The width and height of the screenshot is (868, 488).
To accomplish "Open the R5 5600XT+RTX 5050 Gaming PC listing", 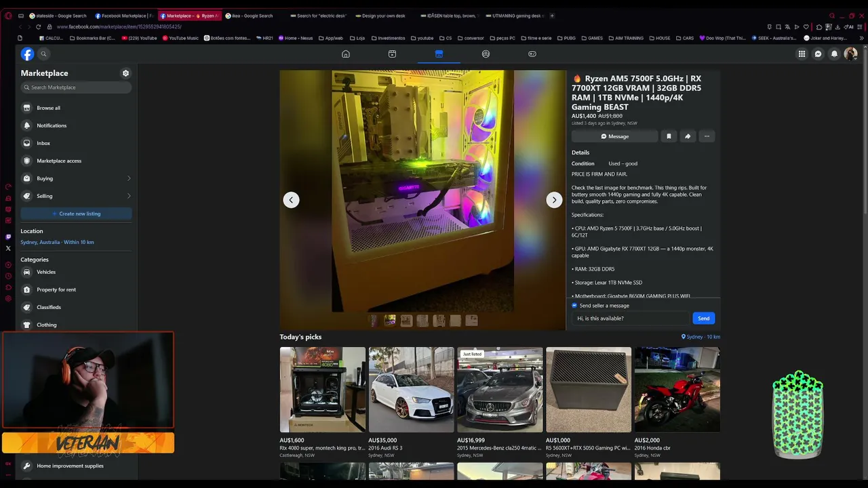I will [589, 390].
